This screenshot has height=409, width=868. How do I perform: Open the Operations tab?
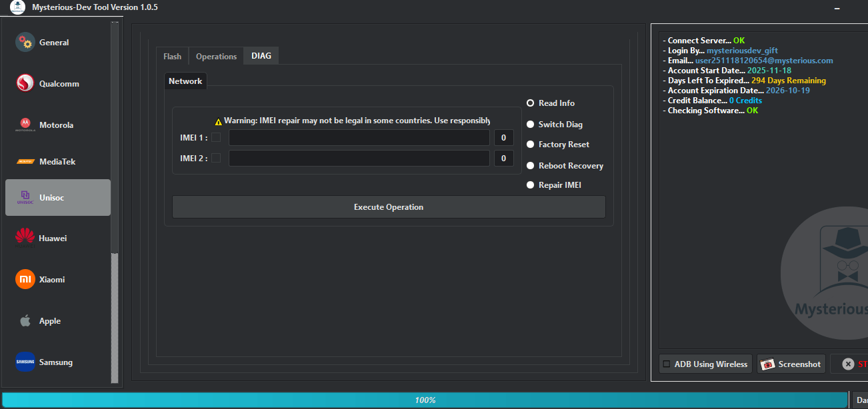[215, 56]
